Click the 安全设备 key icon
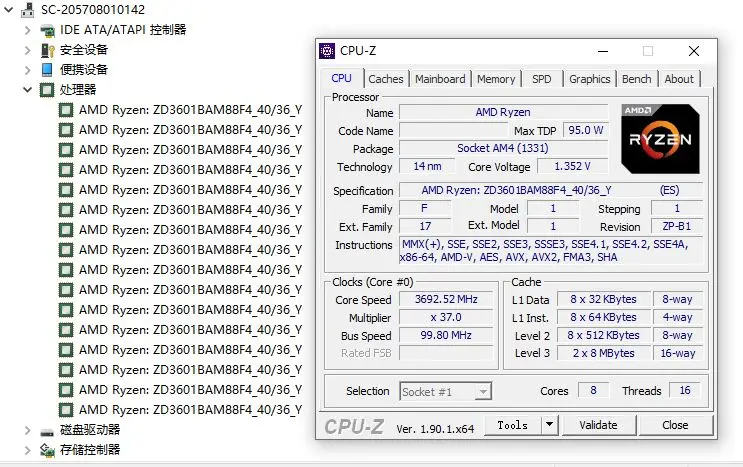The height and width of the screenshot is (467, 743). [47, 50]
